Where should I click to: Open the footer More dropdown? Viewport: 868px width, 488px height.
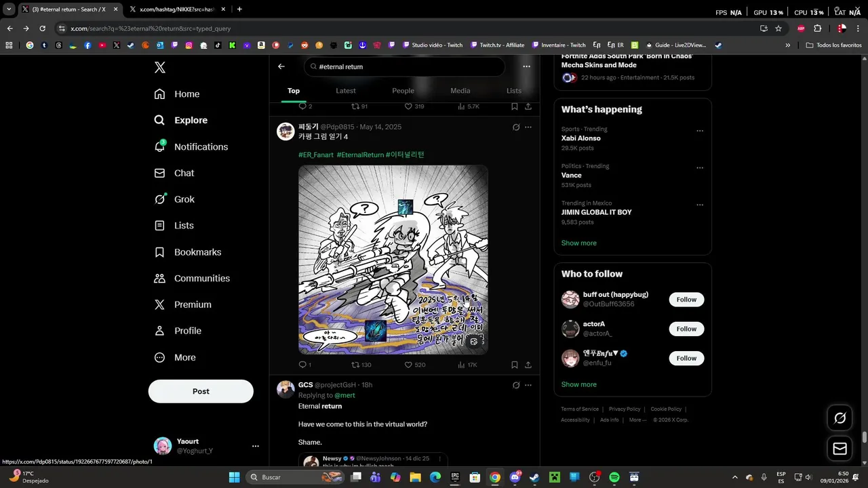tap(637, 420)
